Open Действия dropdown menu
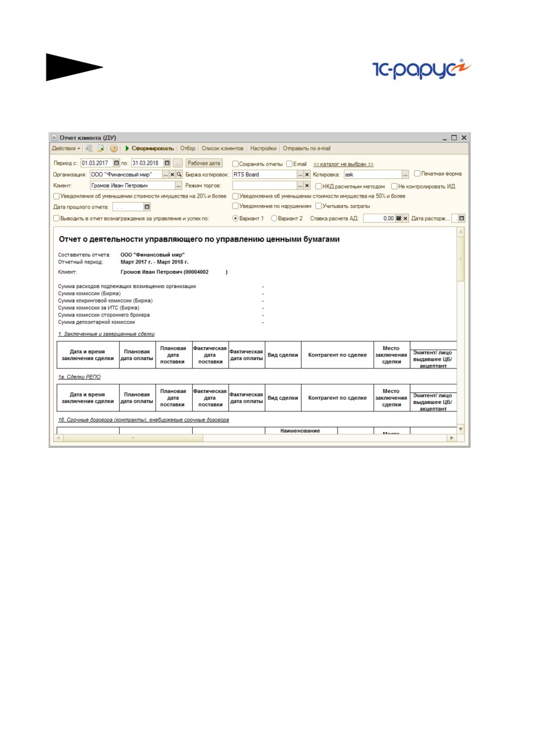 [x=66, y=148]
